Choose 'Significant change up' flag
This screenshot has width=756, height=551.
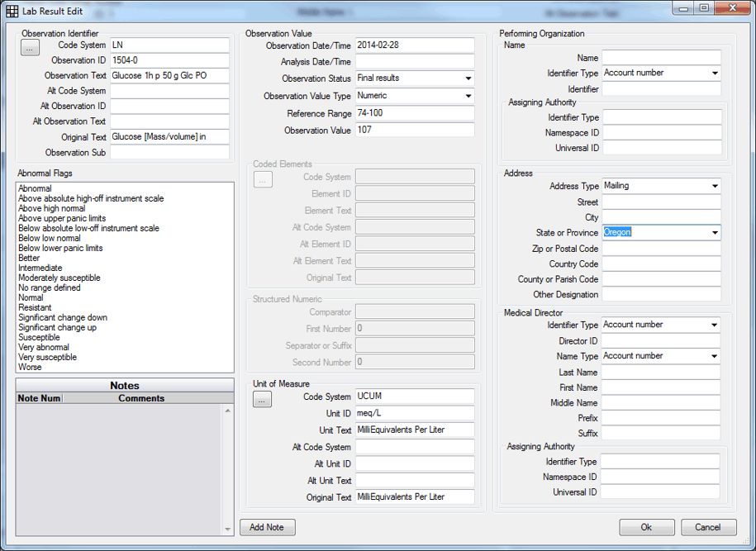point(57,328)
